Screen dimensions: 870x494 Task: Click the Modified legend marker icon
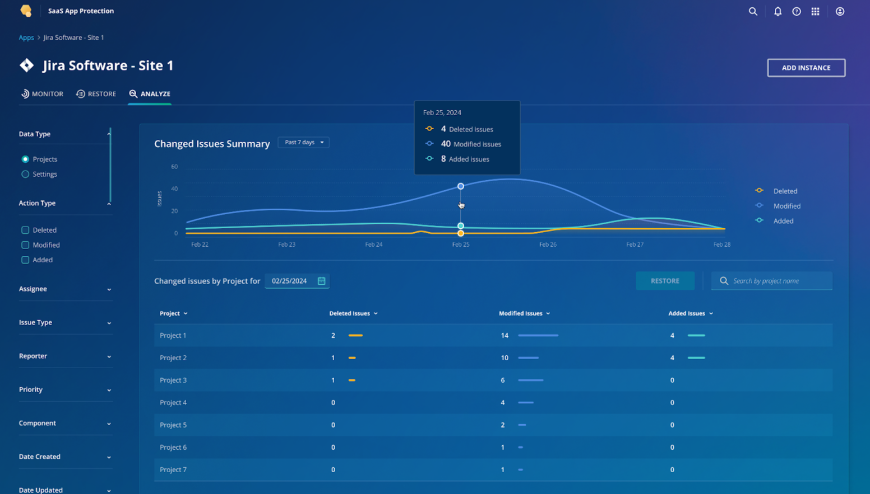point(759,205)
